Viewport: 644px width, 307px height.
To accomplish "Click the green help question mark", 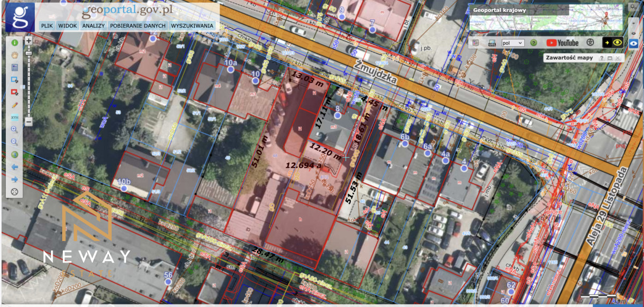I will coord(533,43).
